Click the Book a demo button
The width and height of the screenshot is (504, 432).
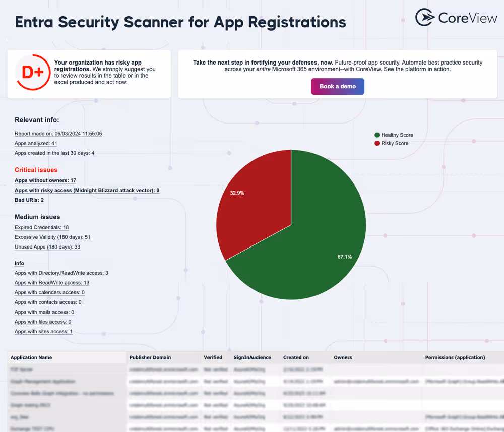(338, 87)
